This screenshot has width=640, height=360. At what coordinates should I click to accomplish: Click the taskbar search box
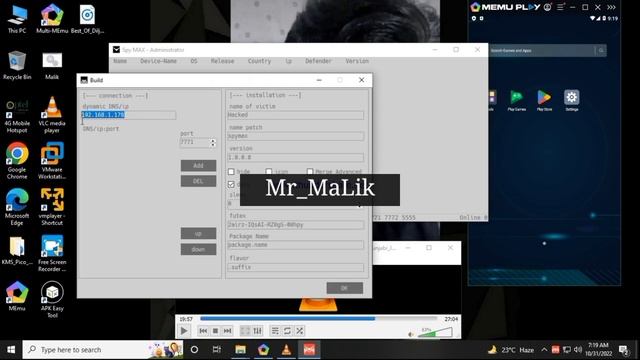pos(102,350)
